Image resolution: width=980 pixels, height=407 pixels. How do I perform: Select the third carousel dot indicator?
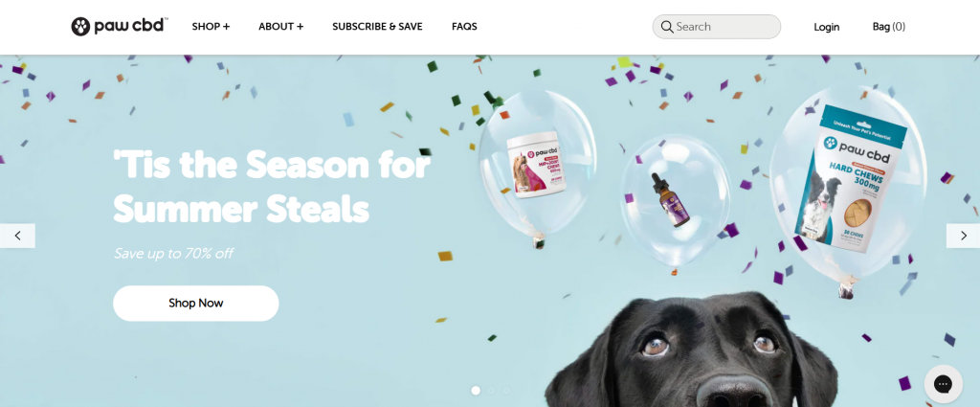click(x=506, y=390)
